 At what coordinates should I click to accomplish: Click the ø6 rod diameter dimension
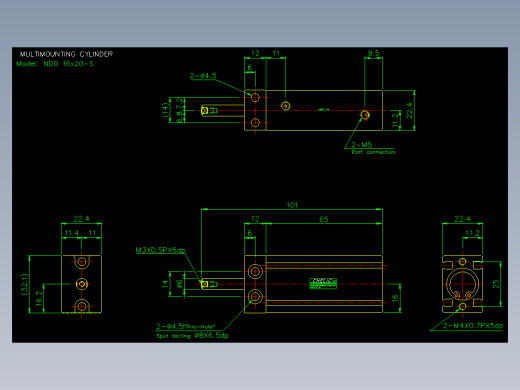click(179, 284)
